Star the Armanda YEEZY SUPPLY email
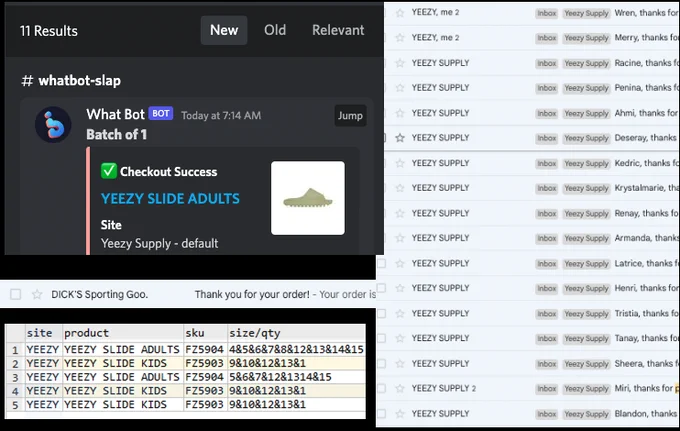Viewport: 680px width, 431px height. [x=400, y=238]
